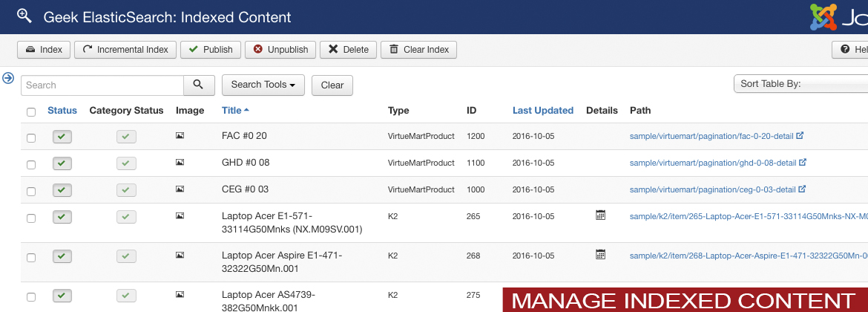Open the Sort Table By dropdown
868x312 pixels.
coord(800,84)
